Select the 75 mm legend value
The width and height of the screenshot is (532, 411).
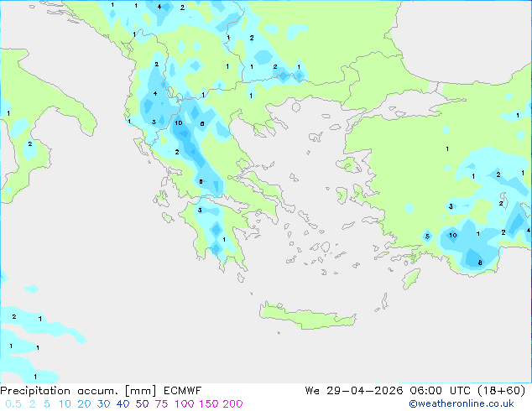pos(161,404)
